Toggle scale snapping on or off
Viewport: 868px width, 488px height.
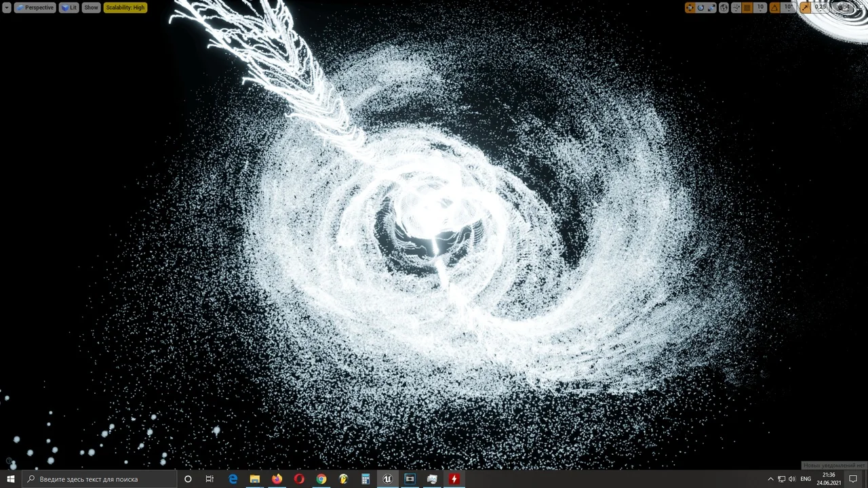(805, 7)
